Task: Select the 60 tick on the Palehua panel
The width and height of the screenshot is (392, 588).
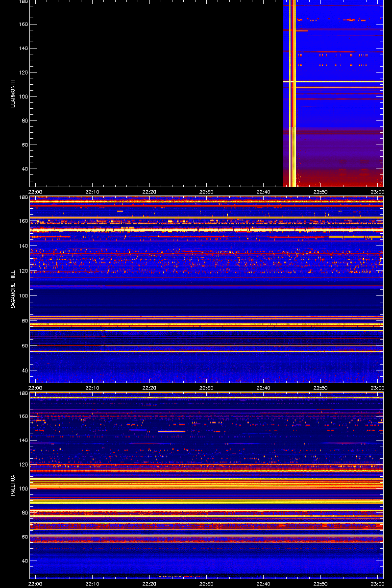Action: [24, 537]
